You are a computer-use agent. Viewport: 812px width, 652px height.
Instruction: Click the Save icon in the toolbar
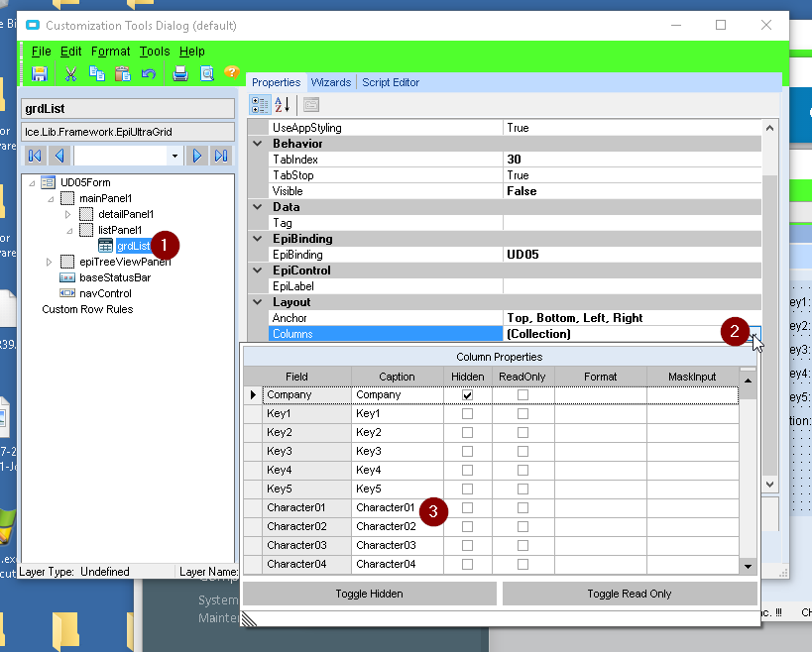pos(40,73)
